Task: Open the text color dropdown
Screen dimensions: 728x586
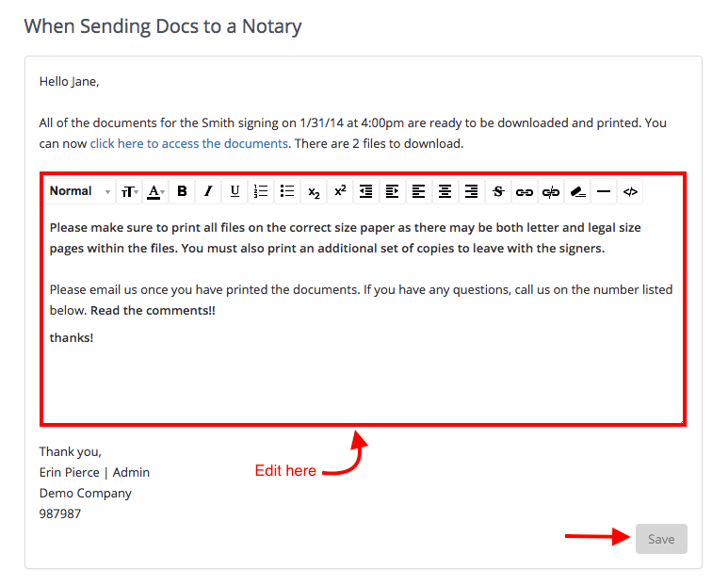Action: tap(155, 191)
